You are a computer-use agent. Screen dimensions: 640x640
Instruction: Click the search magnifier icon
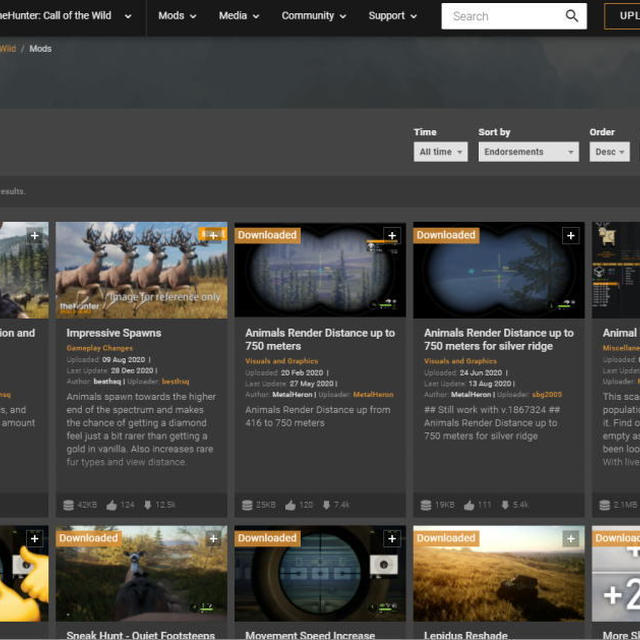571,16
